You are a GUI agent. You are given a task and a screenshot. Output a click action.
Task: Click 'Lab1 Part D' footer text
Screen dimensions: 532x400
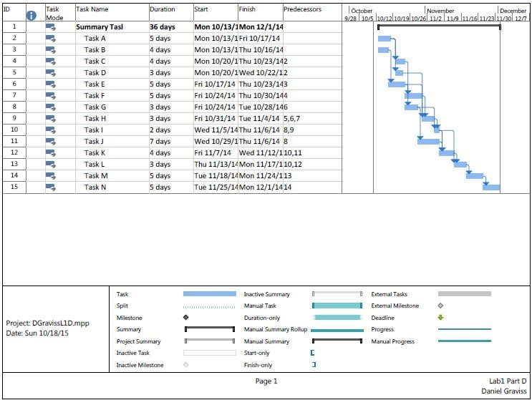[508, 381]
